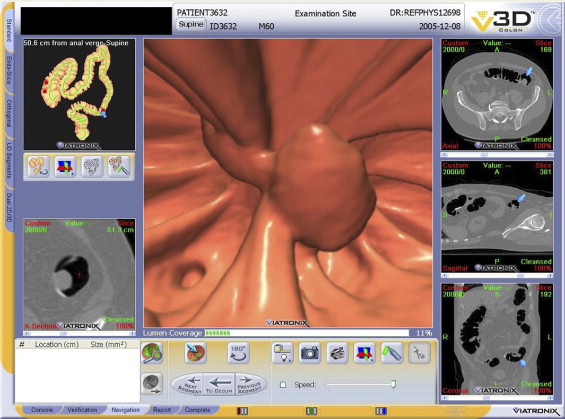The image size is (565, 419).
Task: Click the Slice 381 label in Sagittal view
Action: coord(543,169)
